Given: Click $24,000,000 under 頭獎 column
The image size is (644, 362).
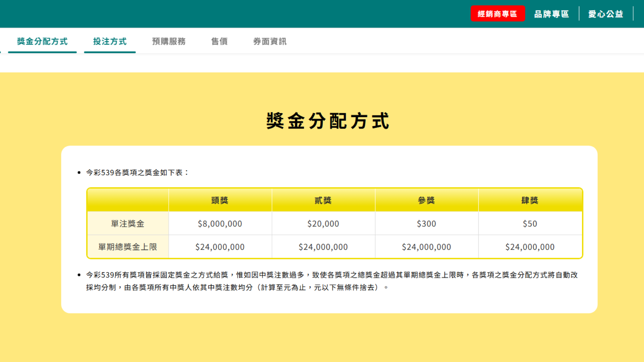Looking at the screenshot, I should coord(220,247).
